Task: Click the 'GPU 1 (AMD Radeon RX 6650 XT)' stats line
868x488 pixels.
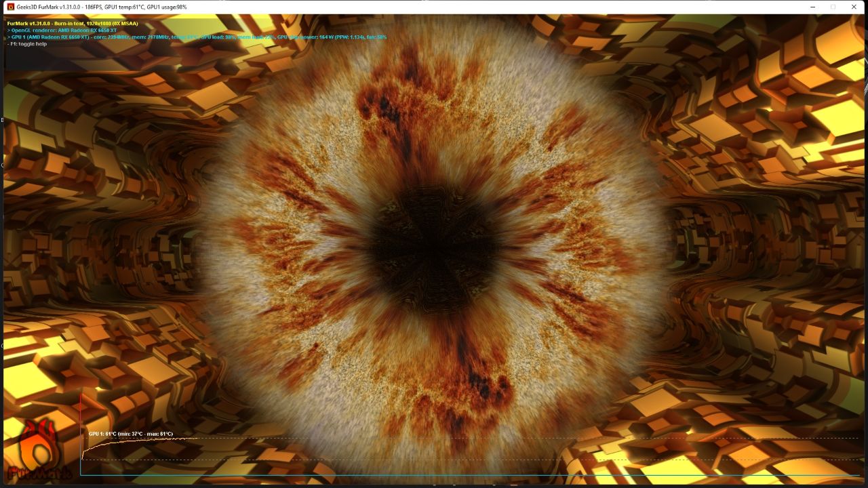Action: coord(197,37)
